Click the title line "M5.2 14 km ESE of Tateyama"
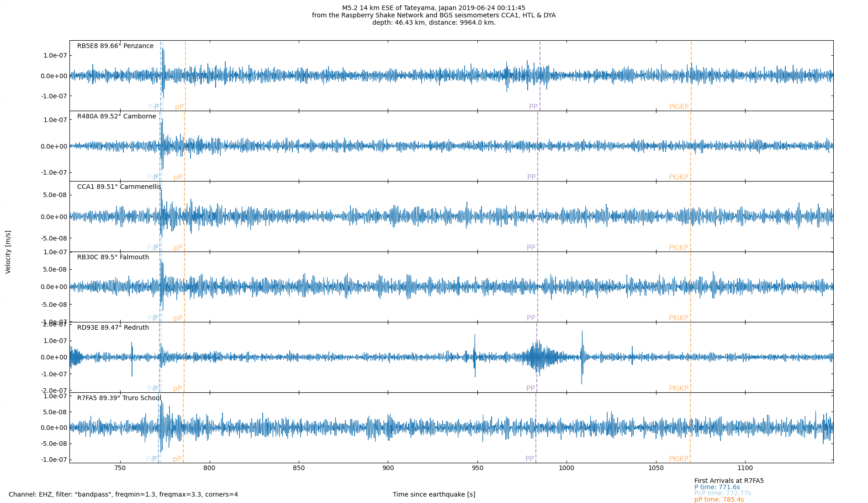868x503 pixels. tap(434, 8)
